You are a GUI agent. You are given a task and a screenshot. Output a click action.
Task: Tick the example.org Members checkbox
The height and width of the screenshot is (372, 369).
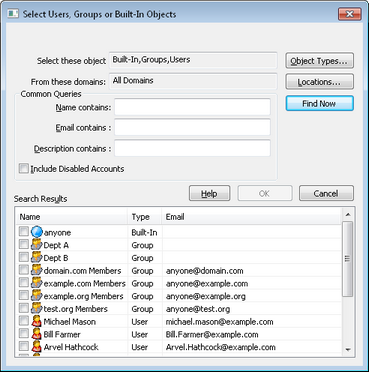pyautogui.click(x=24, y=295)
